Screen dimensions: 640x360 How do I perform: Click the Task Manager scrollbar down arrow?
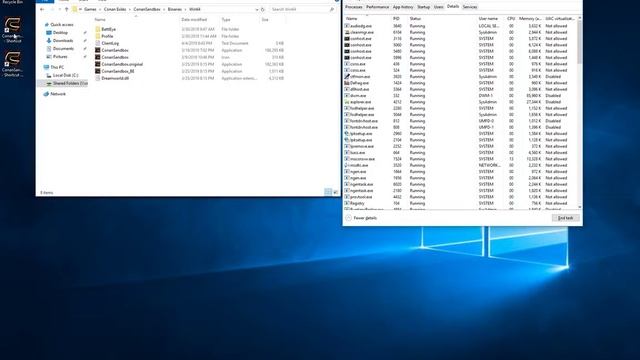(x=580, y=207)
